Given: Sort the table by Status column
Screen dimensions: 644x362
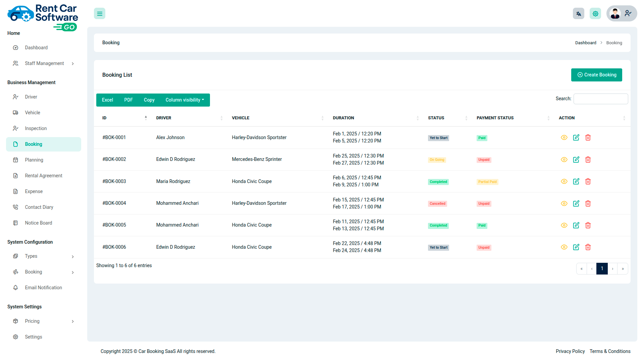Looking at the screenshot, I should pos(446,118).
